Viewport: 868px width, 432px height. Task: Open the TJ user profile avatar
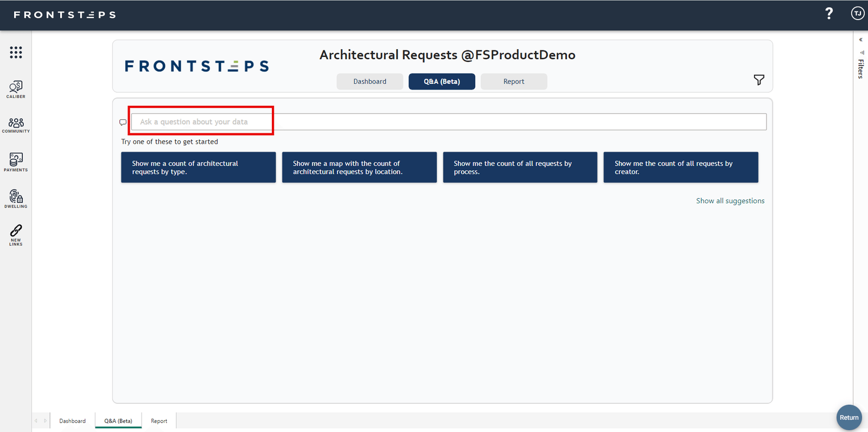(858, 14)
